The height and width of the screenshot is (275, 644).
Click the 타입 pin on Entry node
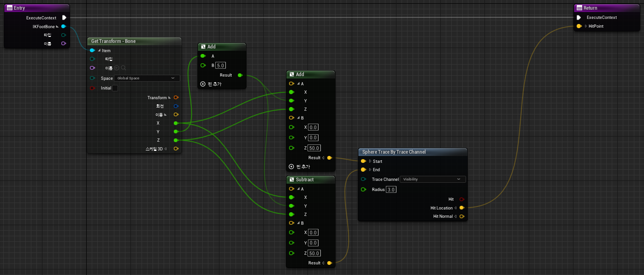point(64,35)
